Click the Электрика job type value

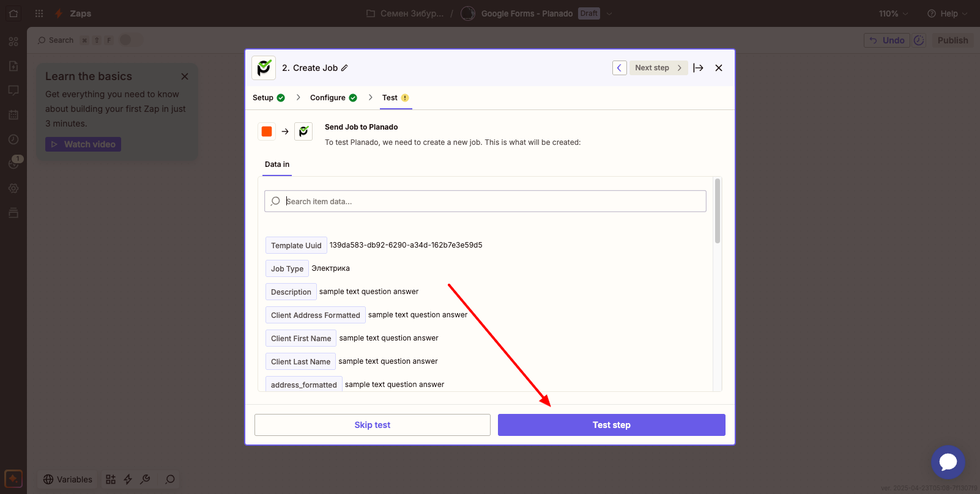[x=330, y=268]
